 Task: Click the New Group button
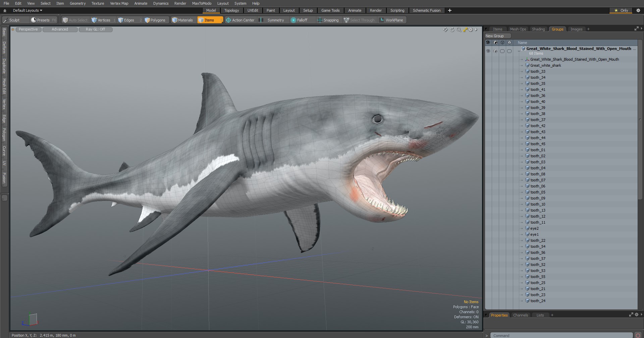498,36
